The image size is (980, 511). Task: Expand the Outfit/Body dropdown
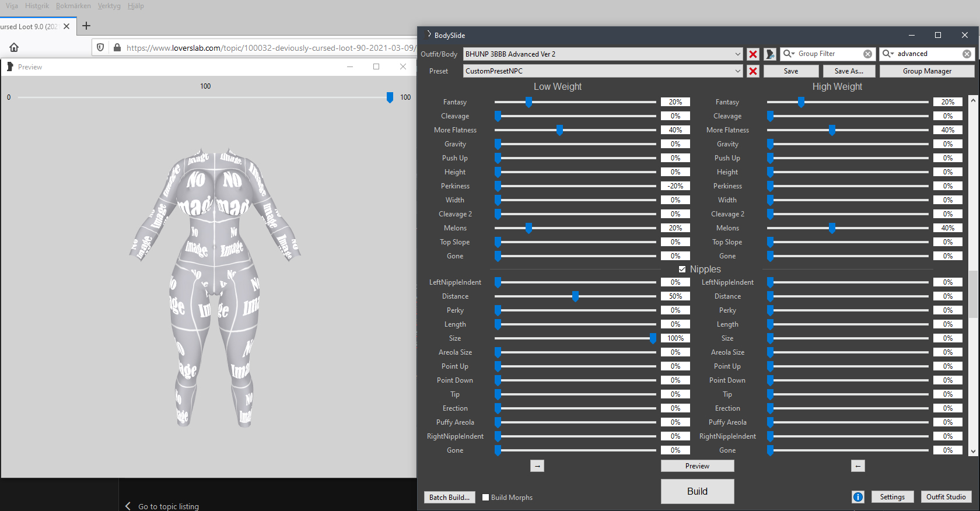738,54
